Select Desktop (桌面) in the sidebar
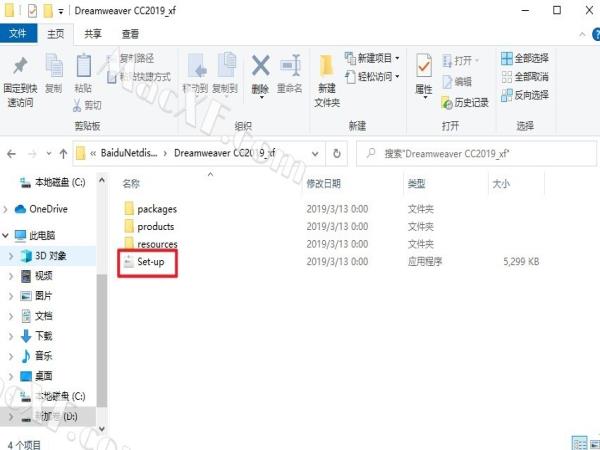600x450 pixels. [x=36, y=376]
